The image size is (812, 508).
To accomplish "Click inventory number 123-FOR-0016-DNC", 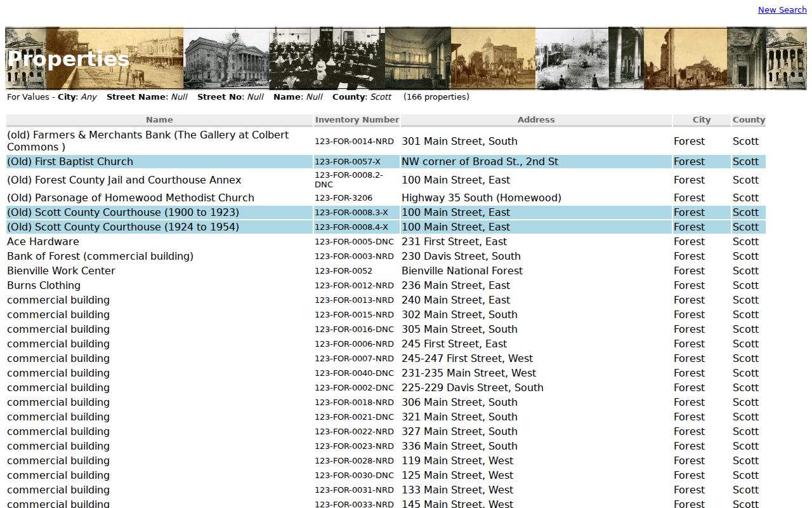I will pos(354,329).
